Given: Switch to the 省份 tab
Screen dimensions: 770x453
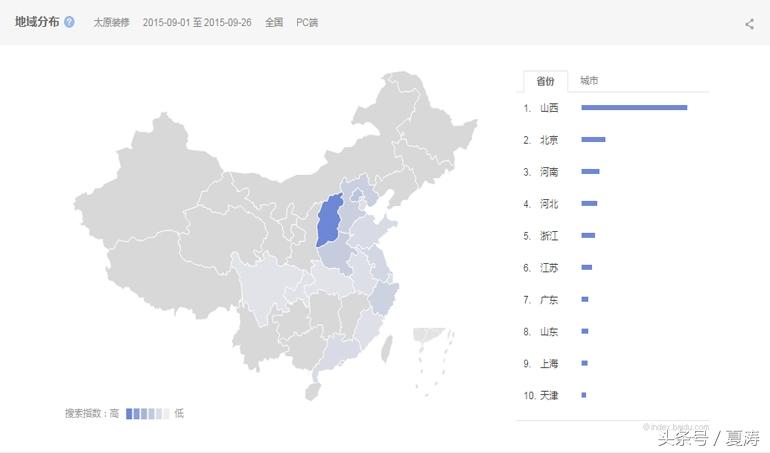Looking at the screenshot, I should tap(545, 81).
